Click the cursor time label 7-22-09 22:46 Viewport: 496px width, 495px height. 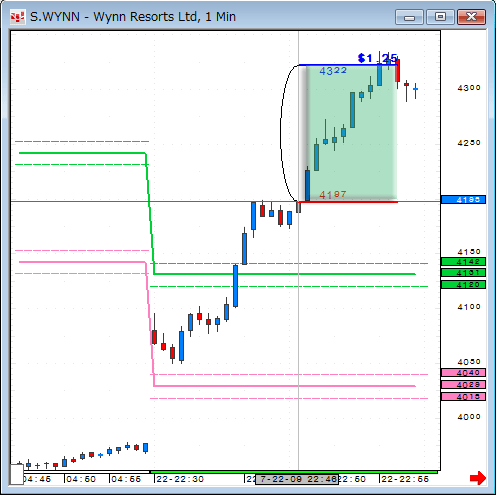(297, 479)
